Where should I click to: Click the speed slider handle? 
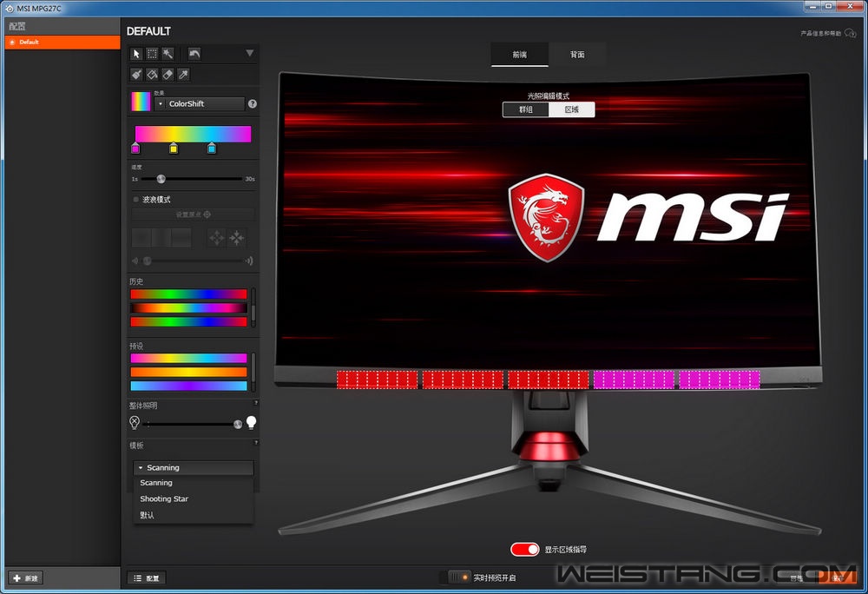[x=161, y=179]
